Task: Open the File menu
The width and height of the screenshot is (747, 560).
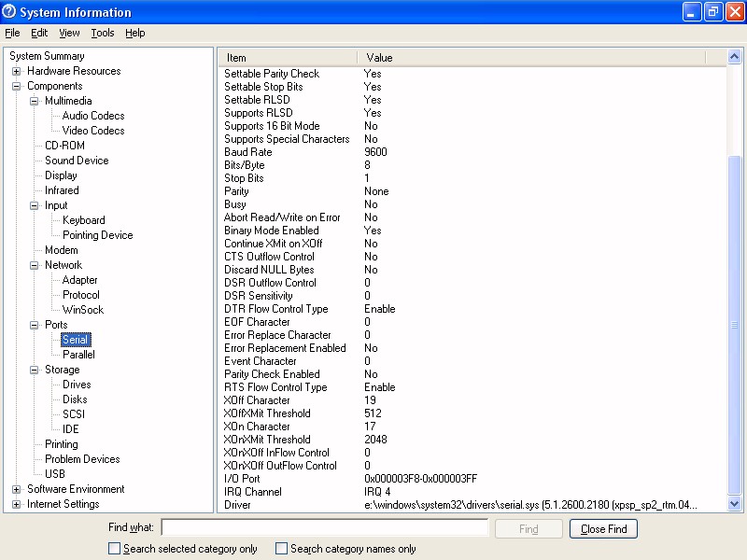Action: point(12,33)
